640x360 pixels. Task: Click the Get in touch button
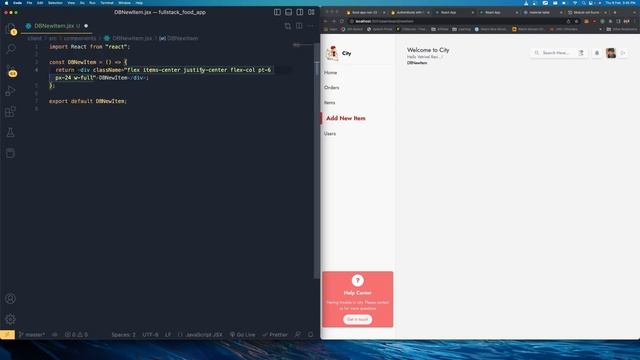358,320
